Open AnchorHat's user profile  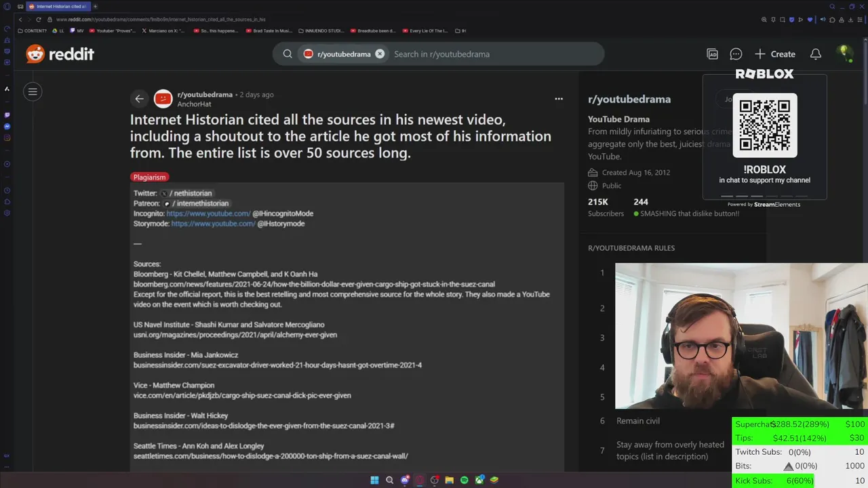tap(194, 104)
